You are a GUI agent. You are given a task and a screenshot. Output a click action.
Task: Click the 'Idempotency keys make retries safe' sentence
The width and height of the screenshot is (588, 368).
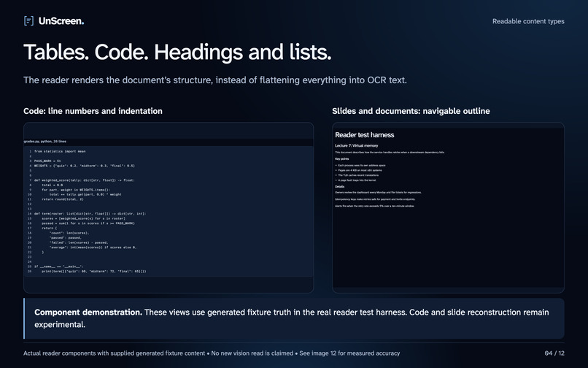375,199
